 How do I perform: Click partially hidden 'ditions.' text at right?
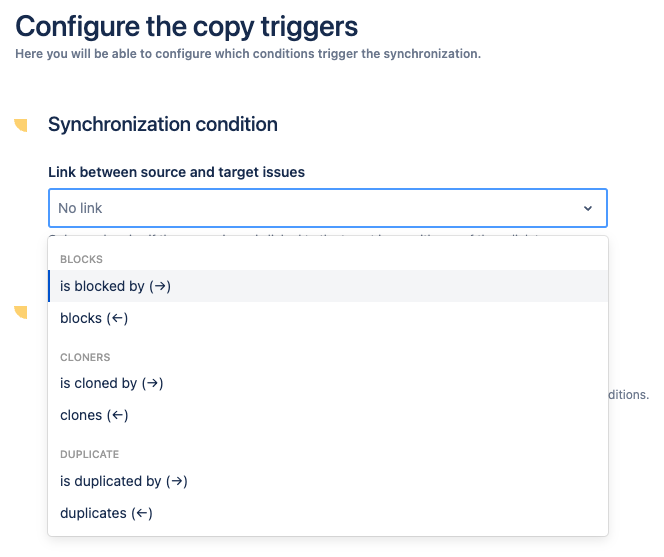point(629,395)
